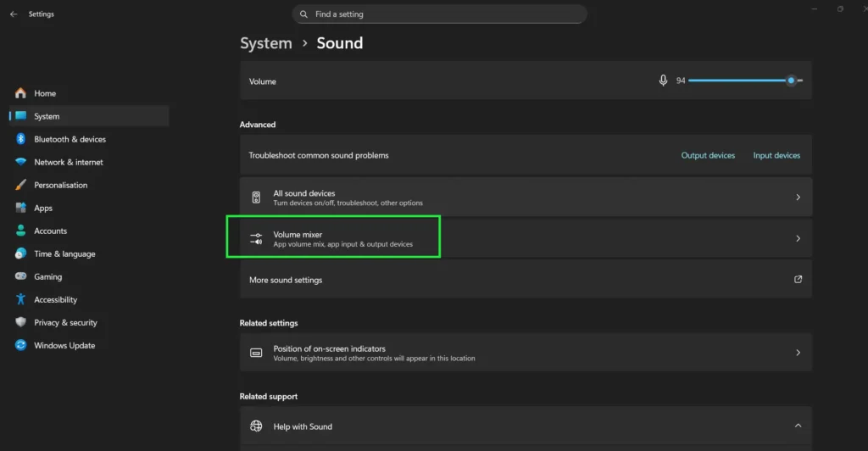Click the System monitor icon
The image size is (868, 451).
pos(20,115)
